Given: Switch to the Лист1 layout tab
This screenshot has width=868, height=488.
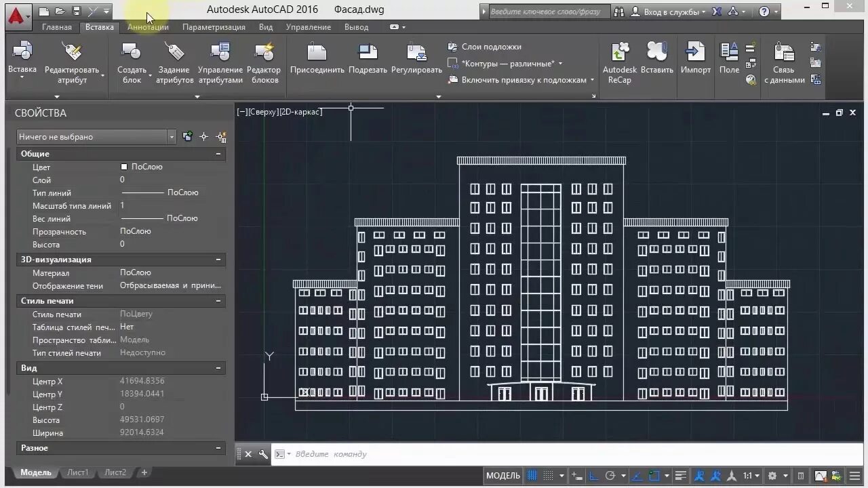Looking at the screenshot, I should (77, 472).
